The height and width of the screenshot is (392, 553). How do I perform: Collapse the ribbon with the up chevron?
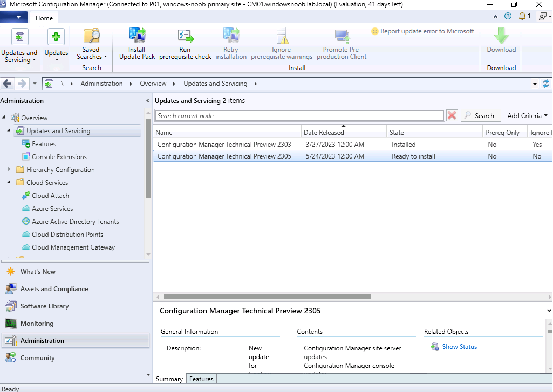point(495,17)
